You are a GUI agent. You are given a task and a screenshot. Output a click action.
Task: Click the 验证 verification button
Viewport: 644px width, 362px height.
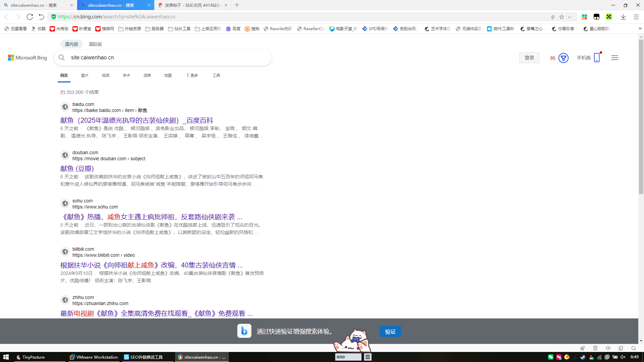(390, 331)
